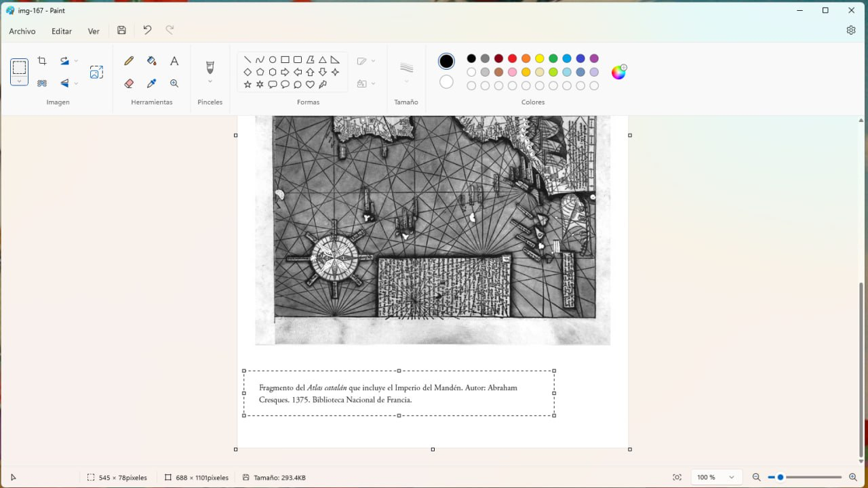Select secondary color 2 white circle

point(446,82)
